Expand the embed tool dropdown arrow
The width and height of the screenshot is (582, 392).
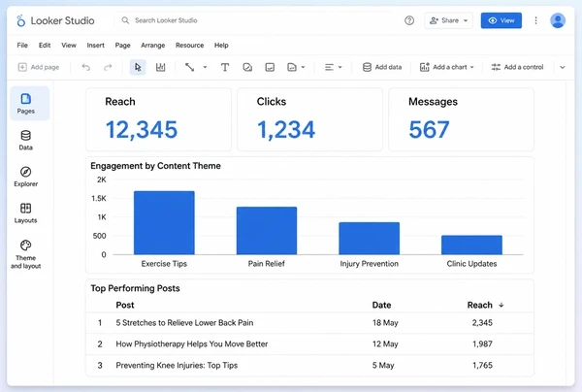tap(303, 67)
